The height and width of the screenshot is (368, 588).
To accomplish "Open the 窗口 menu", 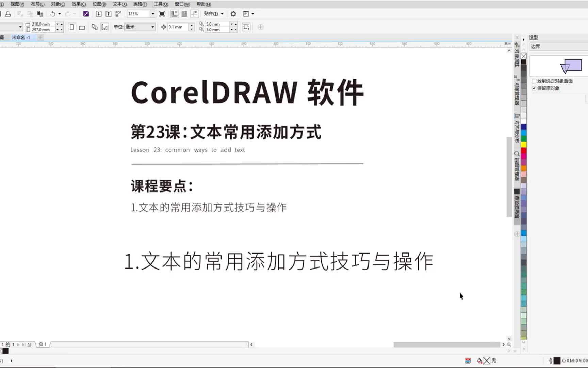I will 182,4.
